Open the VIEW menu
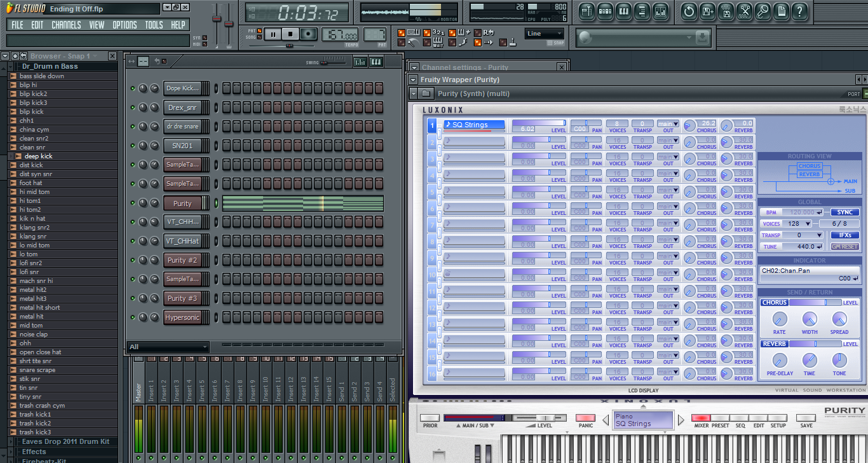The width and height of the screenshot is (868, 463). click(x=97, y=25)
